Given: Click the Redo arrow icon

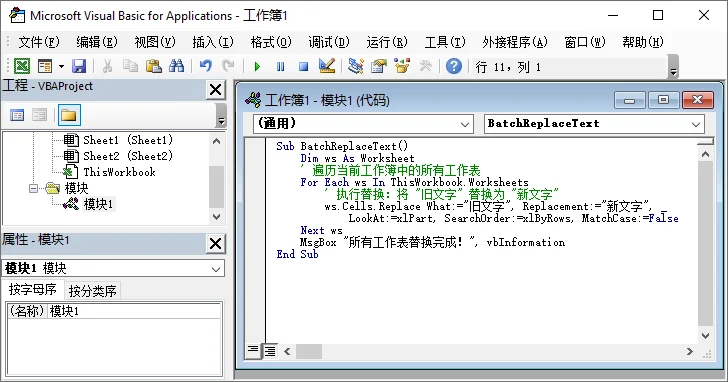Looking at the screenshot, I should pos(228,66).
